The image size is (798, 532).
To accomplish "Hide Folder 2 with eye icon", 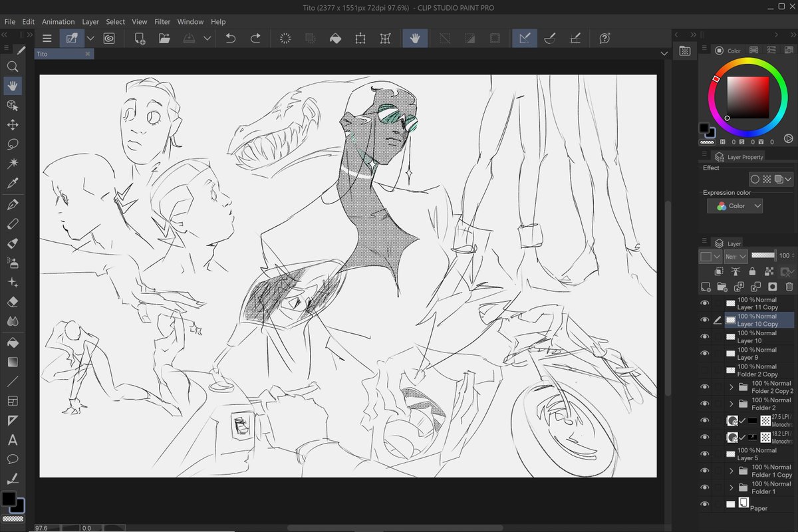I will 705,404.
